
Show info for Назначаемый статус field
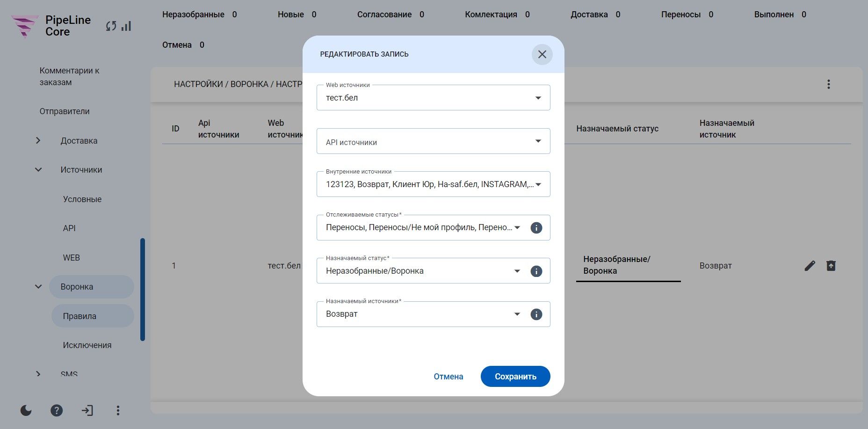pyautogui.click(x=536, y=271)
